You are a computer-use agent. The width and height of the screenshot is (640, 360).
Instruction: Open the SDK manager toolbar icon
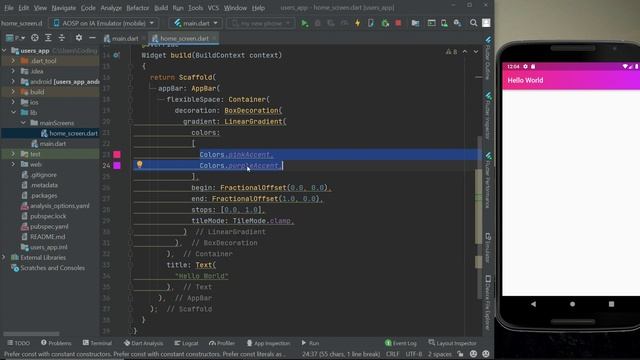click(458, 23)
